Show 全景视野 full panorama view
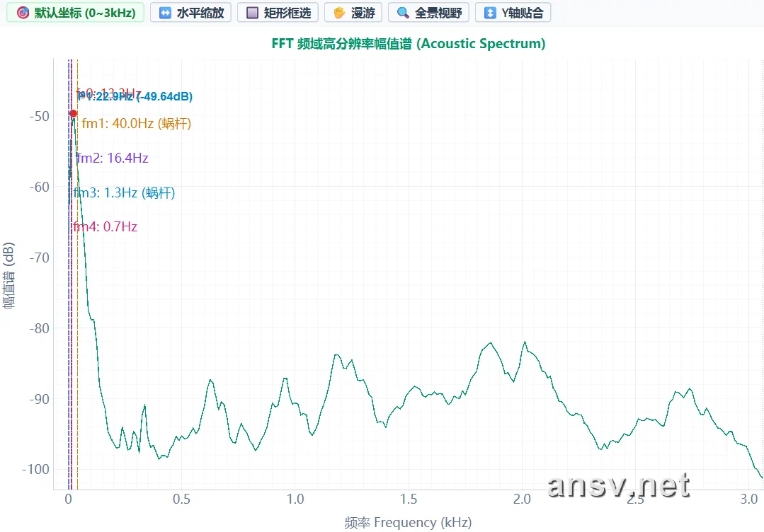 click(x=429, y=13)
